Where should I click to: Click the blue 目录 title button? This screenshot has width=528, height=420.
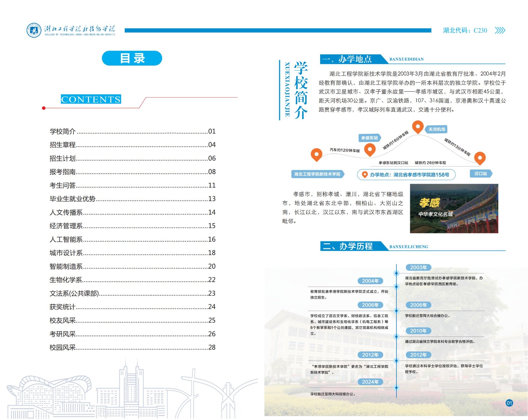(x=132, y=58)
